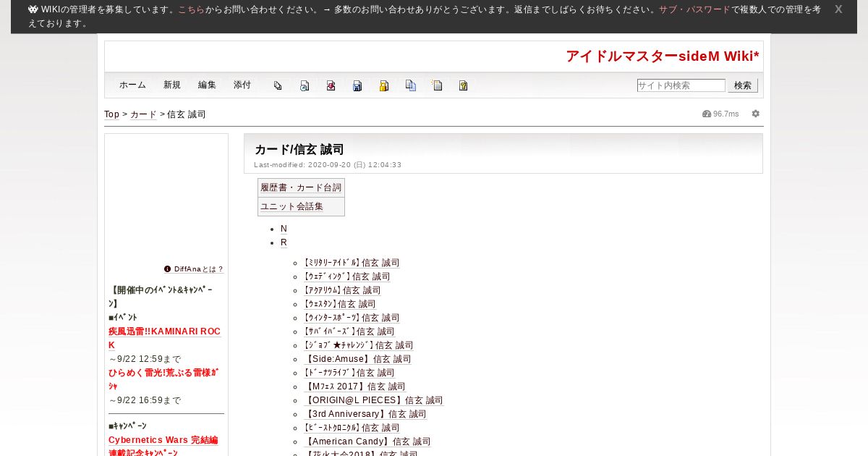Open 【ｼﾞｮﾌﾞ★ﾁｬﾚﾝｼﾞ】信玄 誠司 link
The height and width of the screenshot is (456, 868).
[x=358, y=346]
